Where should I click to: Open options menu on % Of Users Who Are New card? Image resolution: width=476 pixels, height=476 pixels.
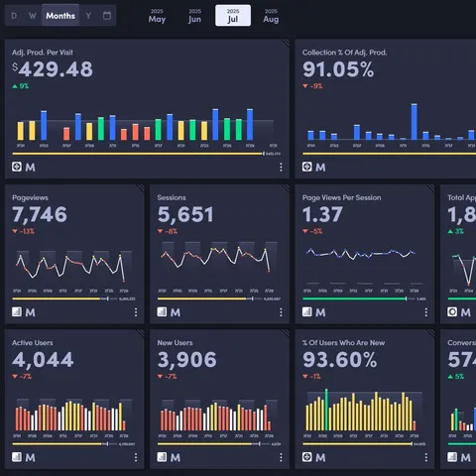426,457
